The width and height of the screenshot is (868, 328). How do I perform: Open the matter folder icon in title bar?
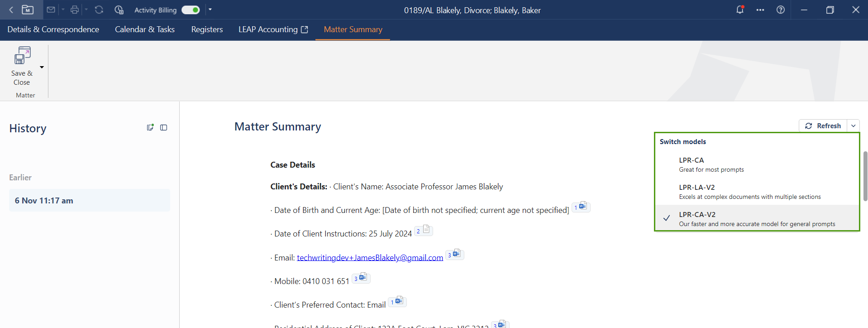(x=28, y=10)
